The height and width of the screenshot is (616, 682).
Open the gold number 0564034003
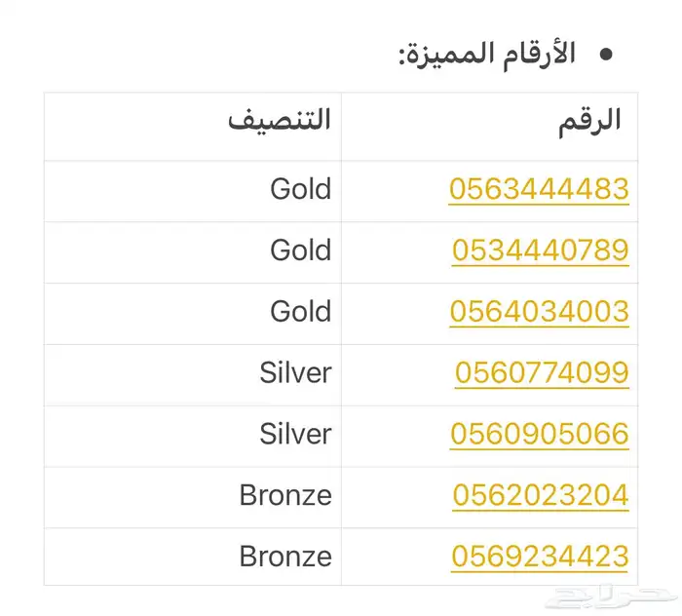[x=539, y=312]
